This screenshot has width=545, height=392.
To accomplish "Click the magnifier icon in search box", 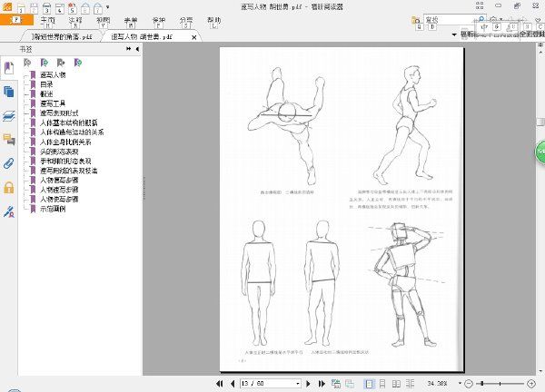I will (x=481, y=19).
